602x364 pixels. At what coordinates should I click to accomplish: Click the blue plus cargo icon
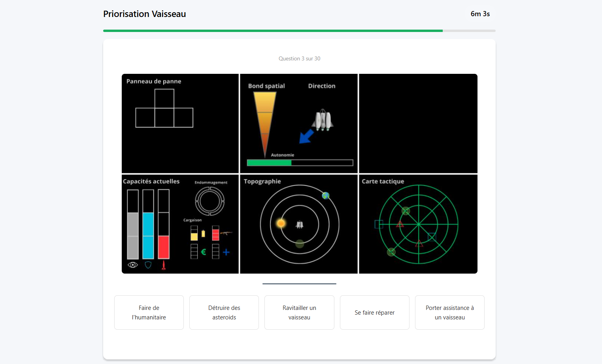pos(226,252)
